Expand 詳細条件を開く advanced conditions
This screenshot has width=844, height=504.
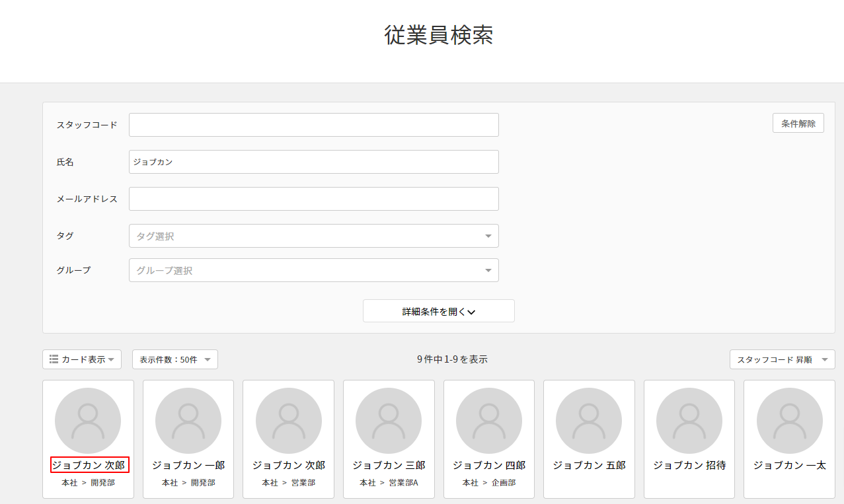click(438, 311)
